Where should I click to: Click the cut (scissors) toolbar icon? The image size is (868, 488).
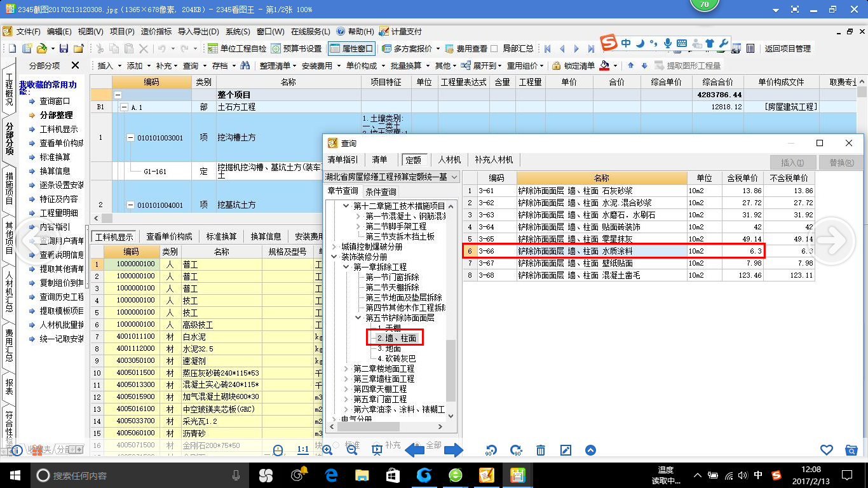[x=100, y=48]
